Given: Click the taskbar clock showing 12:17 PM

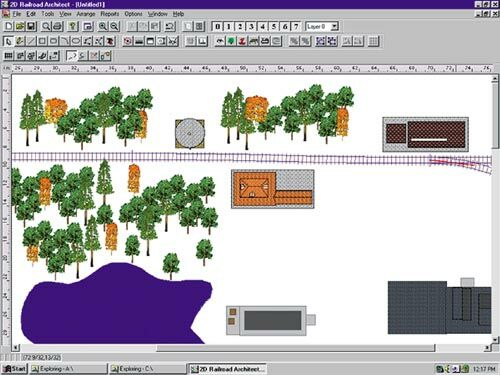Looking at the screenshot, I should [x=484, y=369].
